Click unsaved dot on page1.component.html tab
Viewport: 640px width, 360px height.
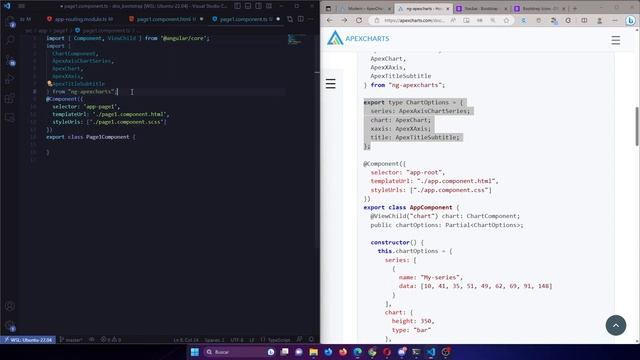[201, 19]
